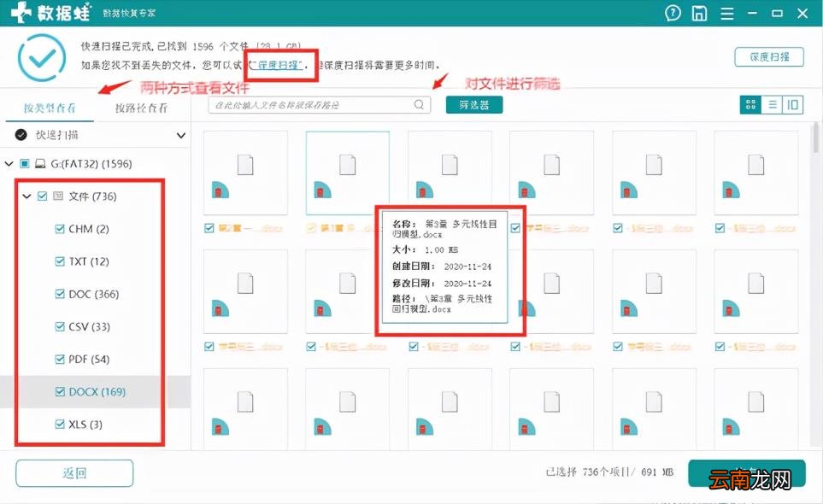
Task: Switch to the 按路径查看 tab
Action: [x=141, y=108]
